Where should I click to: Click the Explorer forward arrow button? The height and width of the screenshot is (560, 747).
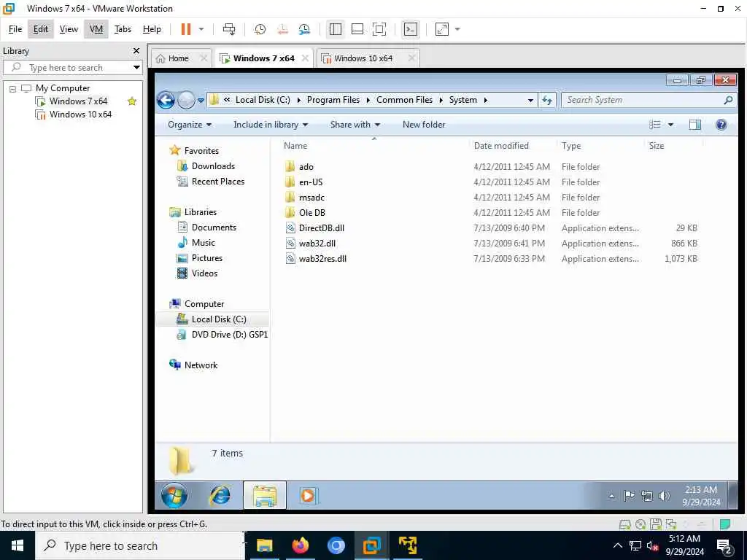click(186, 100)
